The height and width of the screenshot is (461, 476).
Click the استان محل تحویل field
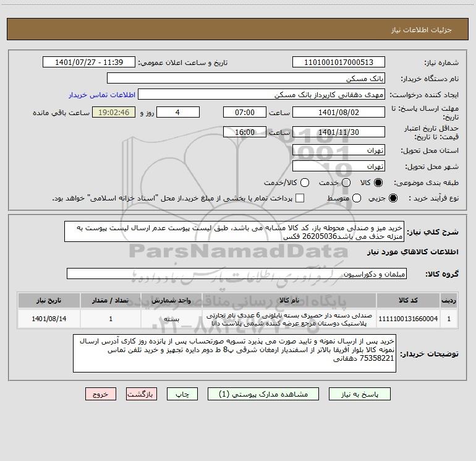339,150
